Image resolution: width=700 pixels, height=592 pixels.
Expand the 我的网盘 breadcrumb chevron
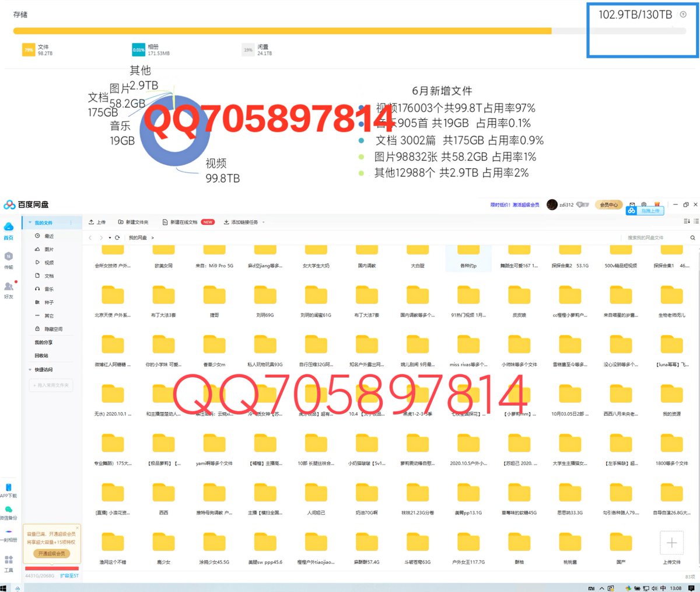[x=153, y=238]
